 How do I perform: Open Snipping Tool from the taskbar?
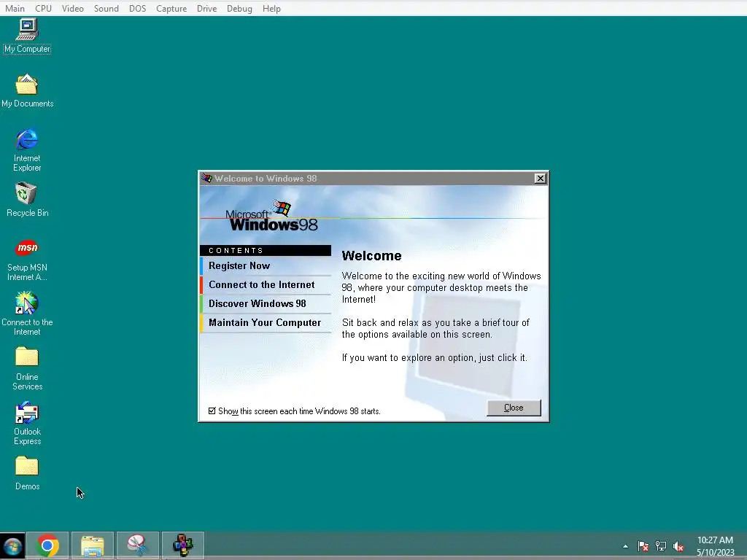(x=138, y=545)
